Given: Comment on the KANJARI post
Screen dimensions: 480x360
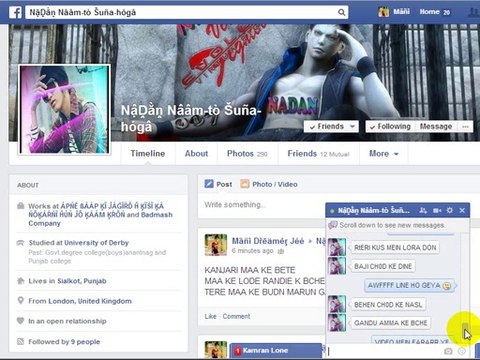Looking at the screenshot, I should point(236,316).
